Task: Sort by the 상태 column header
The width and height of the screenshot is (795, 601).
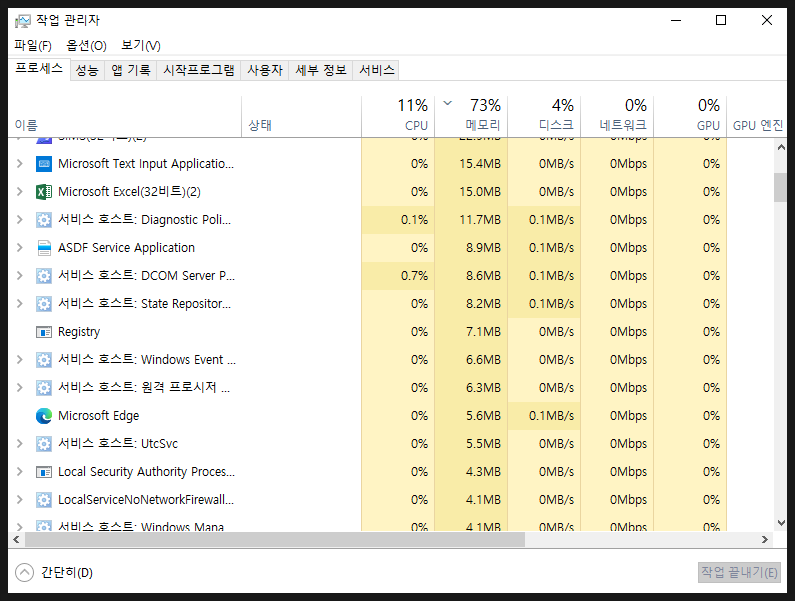Action: [x=302, y=117]
